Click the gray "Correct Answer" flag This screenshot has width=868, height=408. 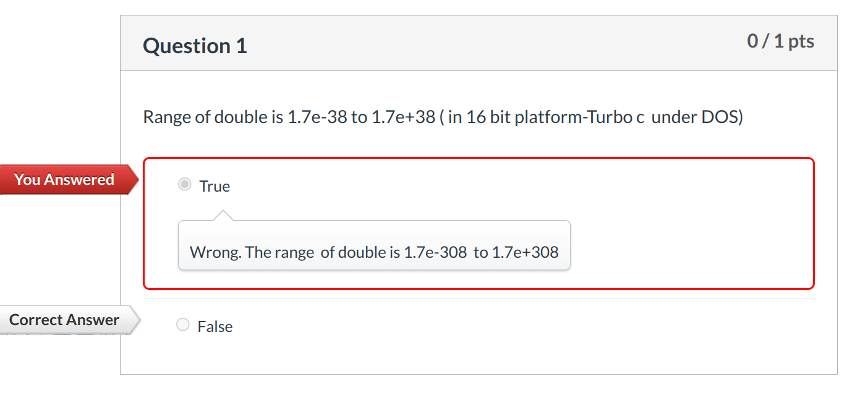click(x=64, y=320)
